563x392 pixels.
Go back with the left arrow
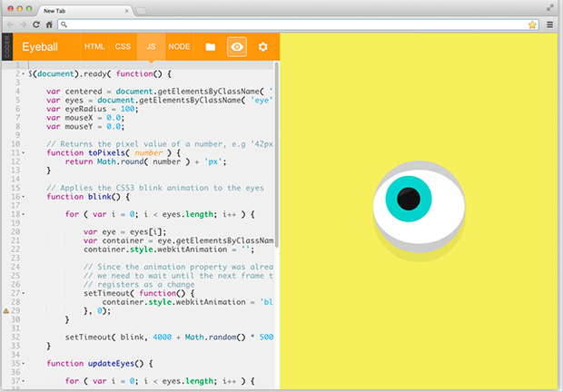coord(10,24)
